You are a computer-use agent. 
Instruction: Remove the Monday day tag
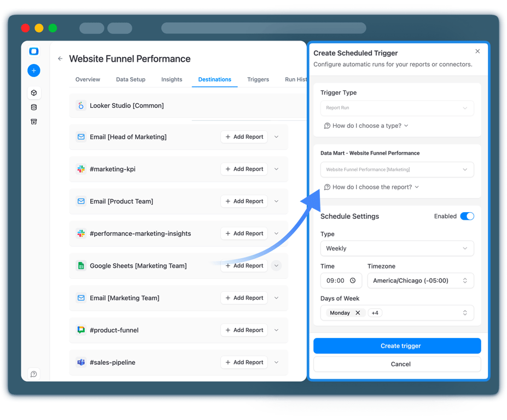click(x=358, y=313)
